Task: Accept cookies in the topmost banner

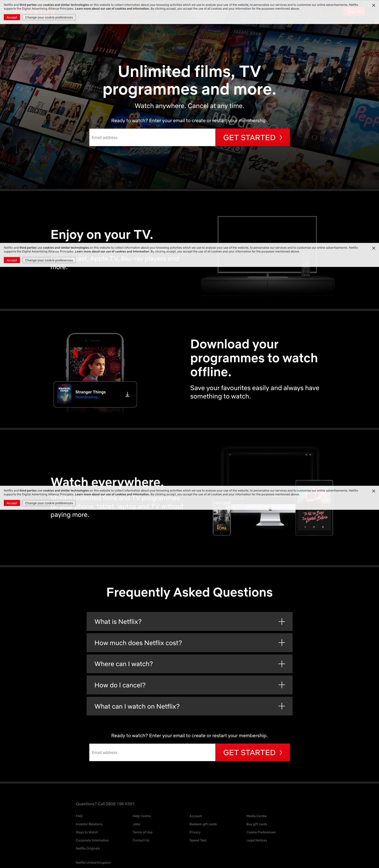Action: pyautogui.click(x=12, y=17)
